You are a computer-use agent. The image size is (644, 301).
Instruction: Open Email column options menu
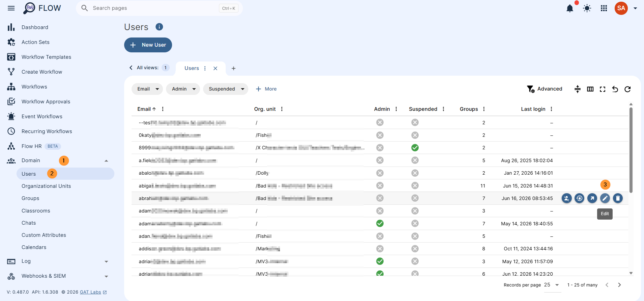point(163,109)
